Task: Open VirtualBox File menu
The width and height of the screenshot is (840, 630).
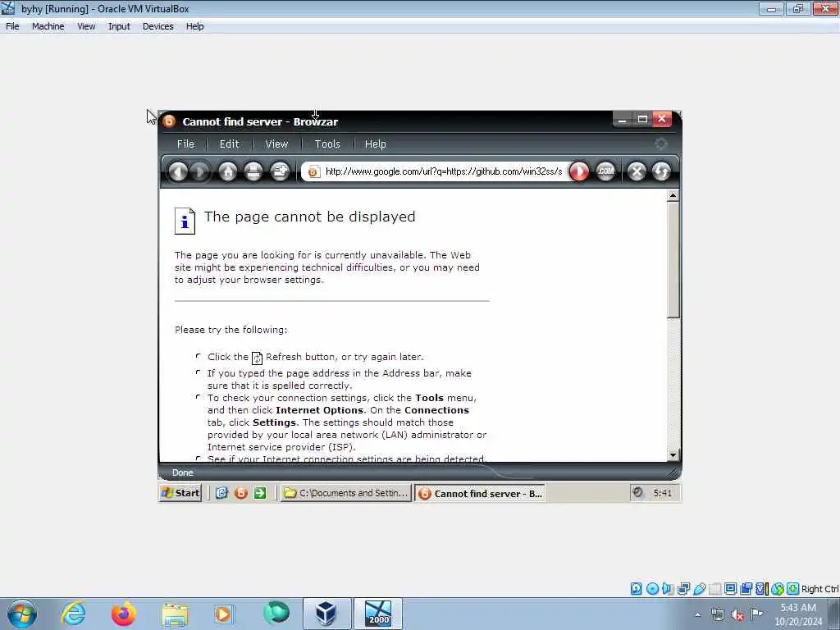Action: pyautogui.click(x=12, y=26)
